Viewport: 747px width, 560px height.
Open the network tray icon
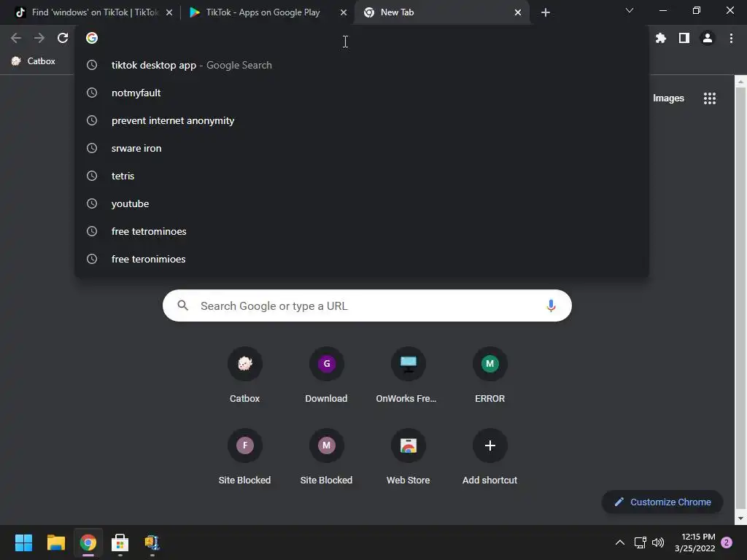640,542
